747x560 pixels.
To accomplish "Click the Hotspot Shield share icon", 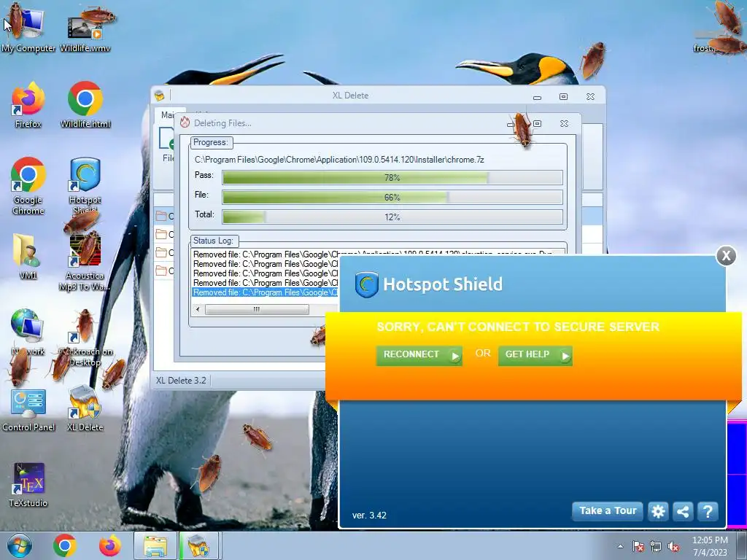I will [683, 511].
